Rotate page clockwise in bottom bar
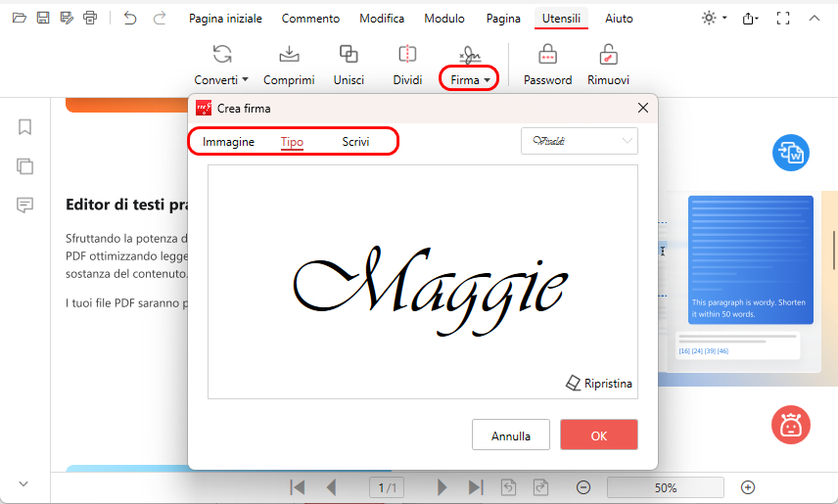The image size is (838, 504). [x=540, y=487]
